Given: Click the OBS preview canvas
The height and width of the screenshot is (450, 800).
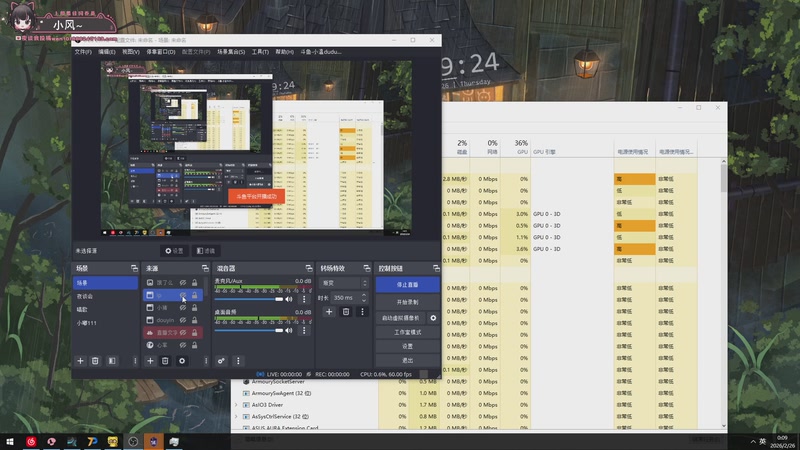Looking at the screenshot, I should coord(256,148).
